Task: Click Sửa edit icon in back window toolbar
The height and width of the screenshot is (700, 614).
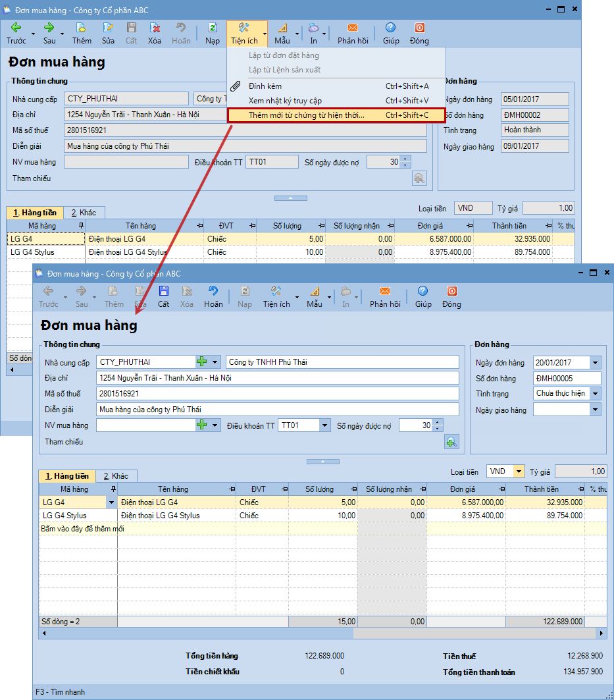Action: [x=108, y=32]
